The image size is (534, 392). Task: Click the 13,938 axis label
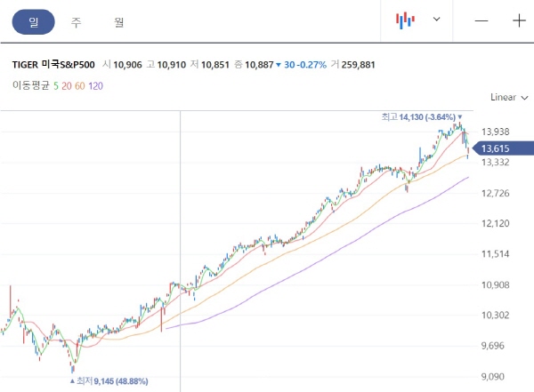[x=495, y=132]
